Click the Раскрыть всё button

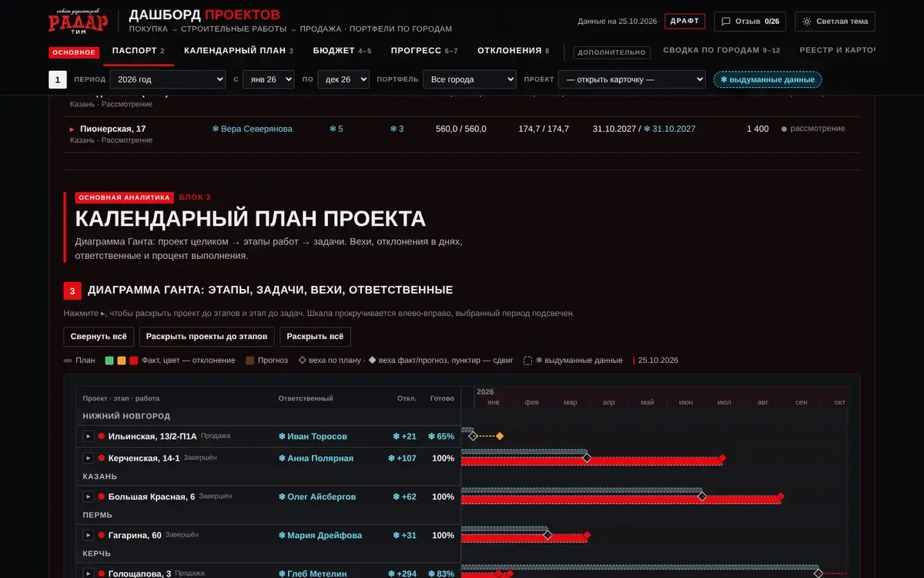[315, 337]
